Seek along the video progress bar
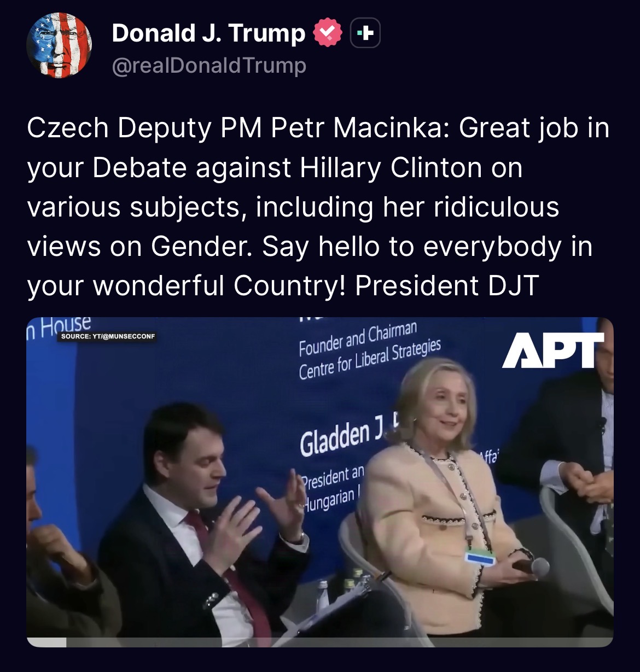The width and height of the screenshot is (640, 672). 320,642
